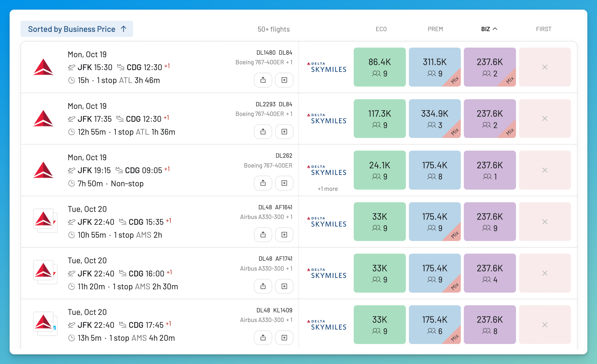597x364 pixels.
Task: Select 86.4K economy fare
Action: [x=380, y=67]
